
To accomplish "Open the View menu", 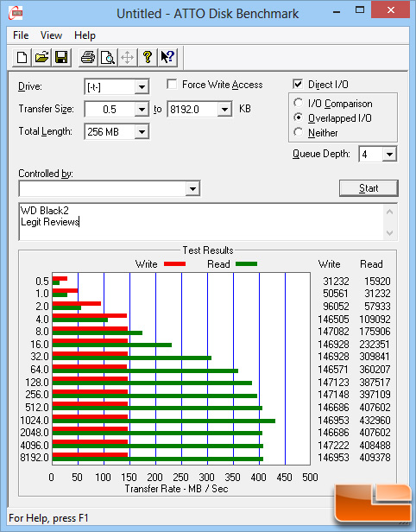I will tap(51, 35).
